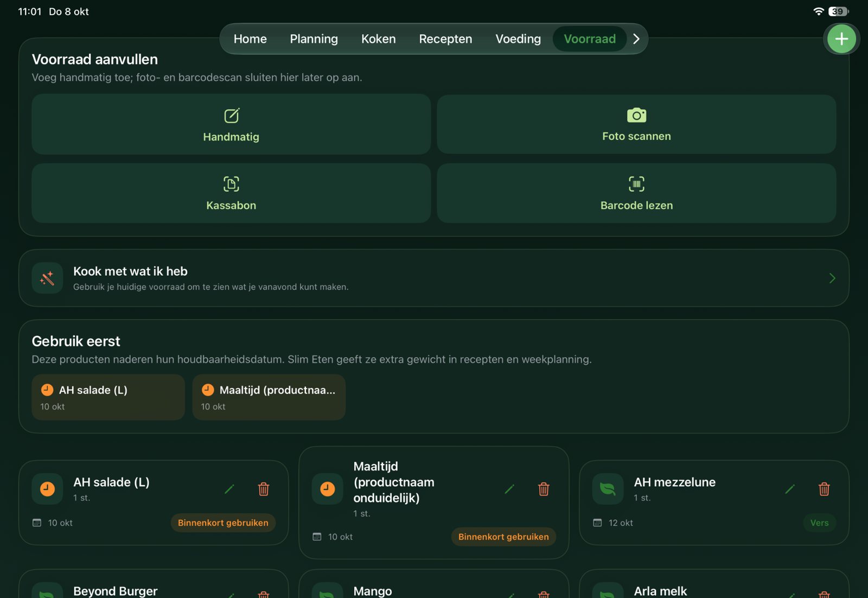Delete the AH salade (L) item
Screen dimensions: 868x598
point(264,489)
